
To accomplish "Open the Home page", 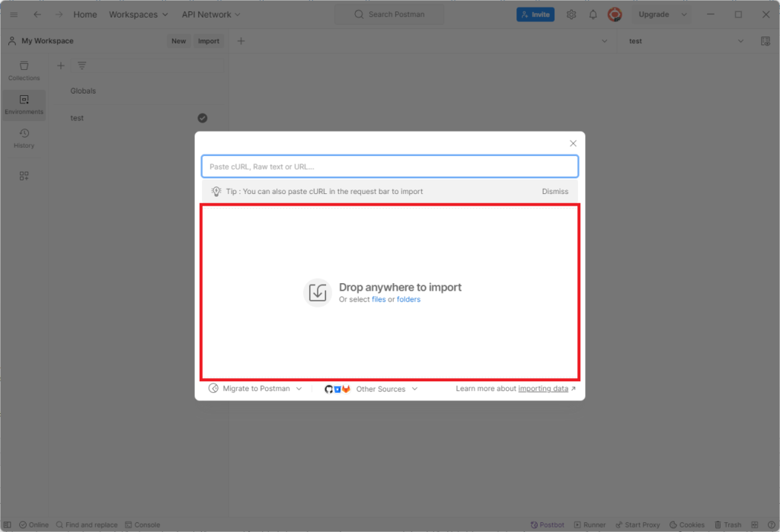I will [85, 14].
